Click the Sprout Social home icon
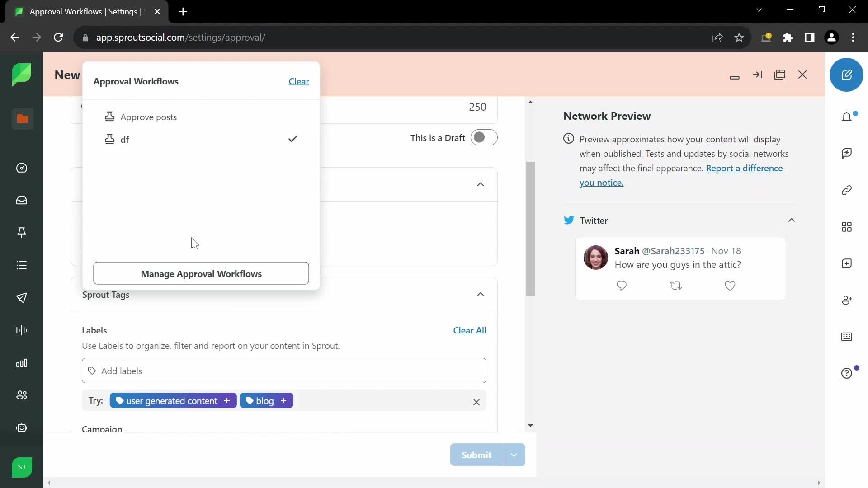 pyautogui.click(x=21, y=75)
